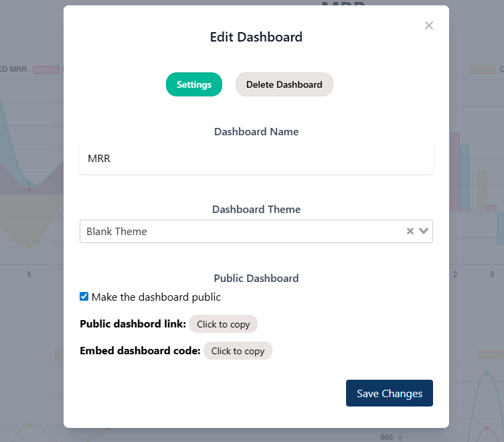The height and width of the screenshot is (442, 504).
Task: Open the Delete Dashboard tab
Action: point(284,84)
